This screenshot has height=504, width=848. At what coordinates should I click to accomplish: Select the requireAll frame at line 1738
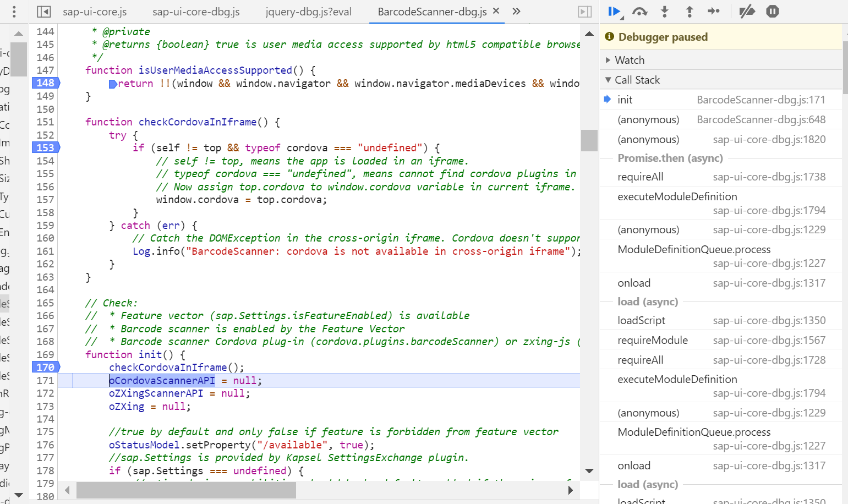pyautogui.click(x=721, y=177)
